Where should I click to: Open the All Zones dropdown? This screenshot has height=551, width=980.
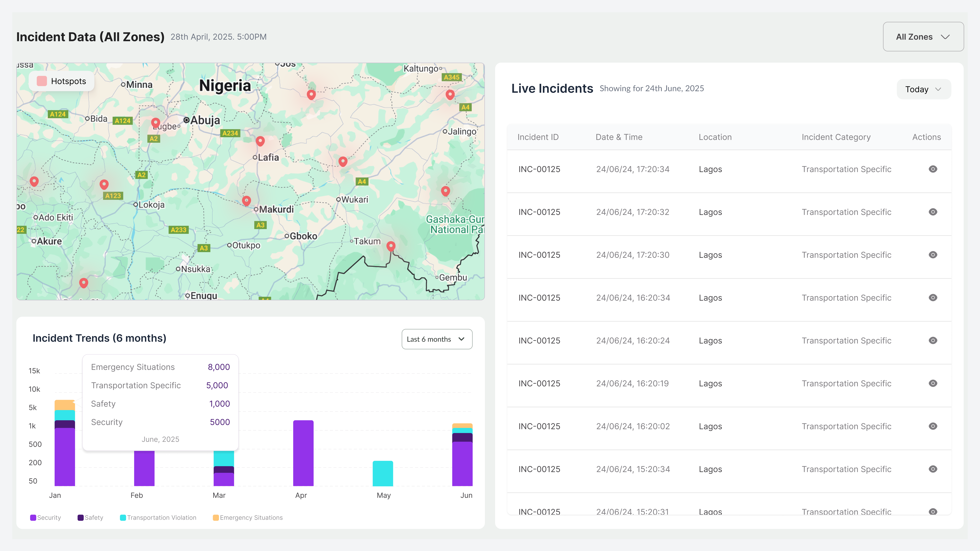coord(923,37)
